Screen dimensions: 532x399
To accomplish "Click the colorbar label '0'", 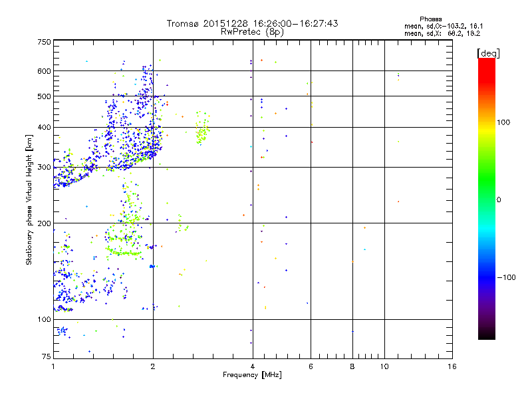I will (x=499, y=200).
